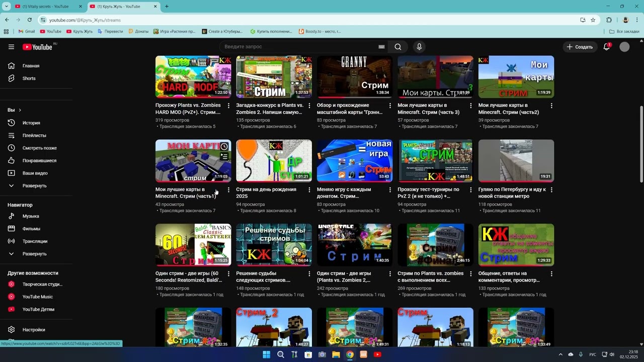
Task: Open video title 'Стрим на день рождения 2025'
Action: coord(266,193)
